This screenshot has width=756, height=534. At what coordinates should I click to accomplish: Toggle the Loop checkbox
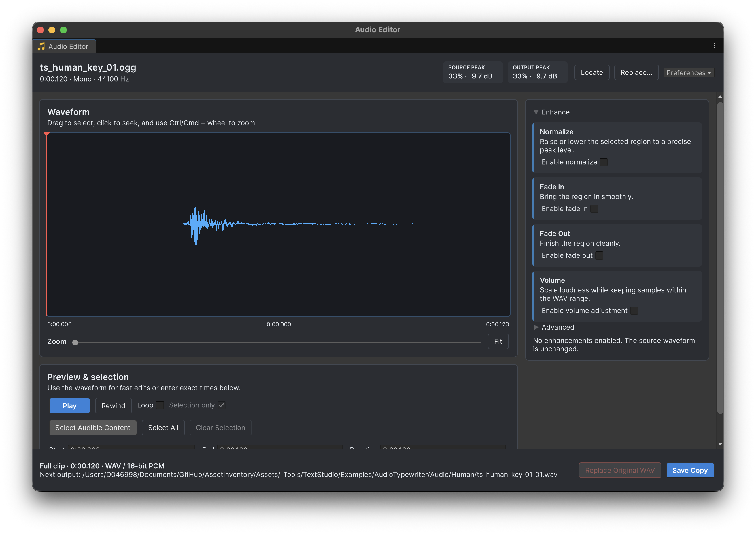160,405
